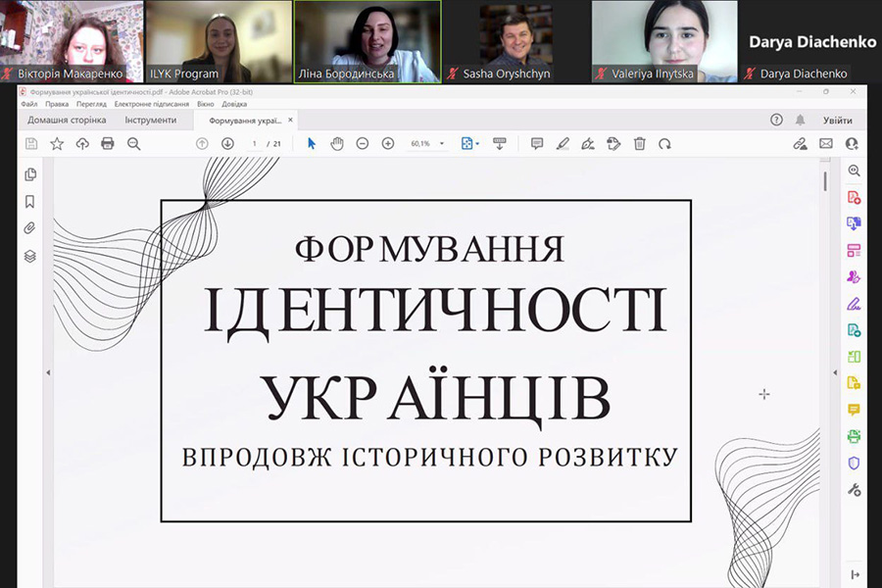Open the Protect shield tool in right pane
The image size is (882, 588).
pos(854,463)
